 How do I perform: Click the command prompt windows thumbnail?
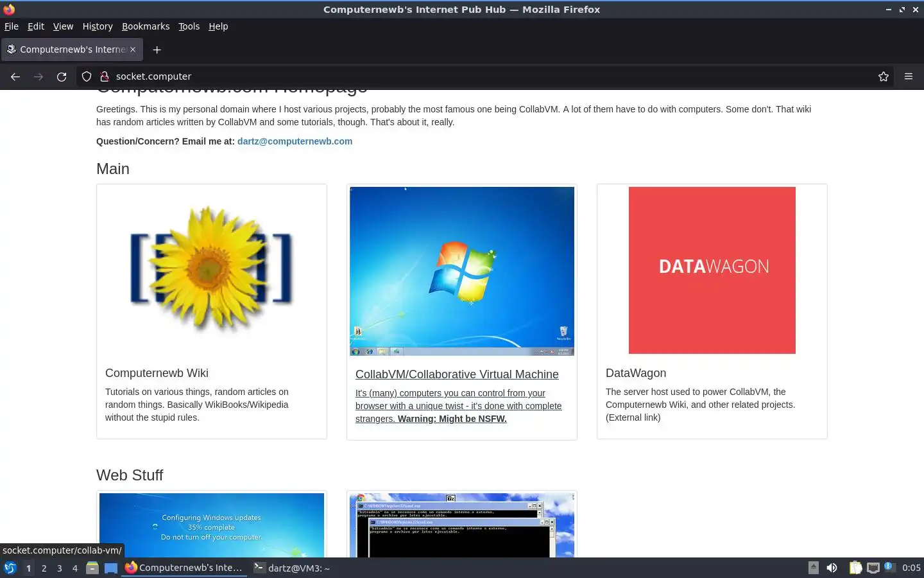coord(462,525)
